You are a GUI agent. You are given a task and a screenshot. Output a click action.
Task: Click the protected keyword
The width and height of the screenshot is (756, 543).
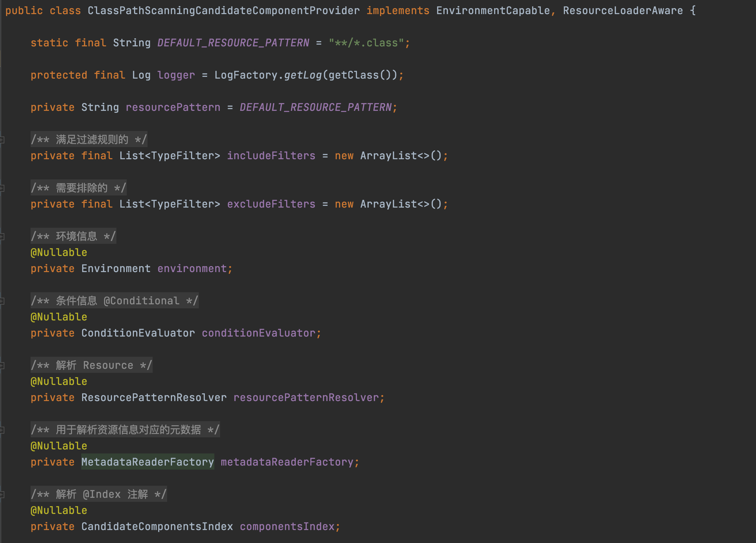click(x=59, y=75)
